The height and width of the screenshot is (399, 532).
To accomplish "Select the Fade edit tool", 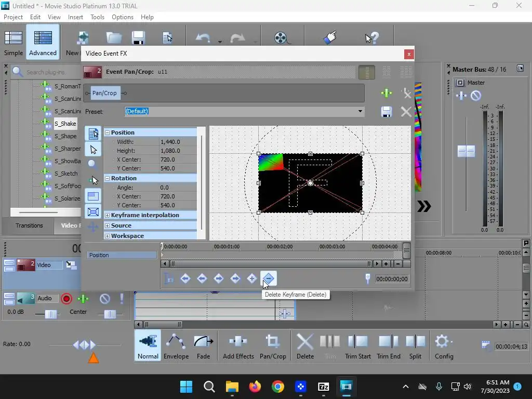I will [203, 346].
